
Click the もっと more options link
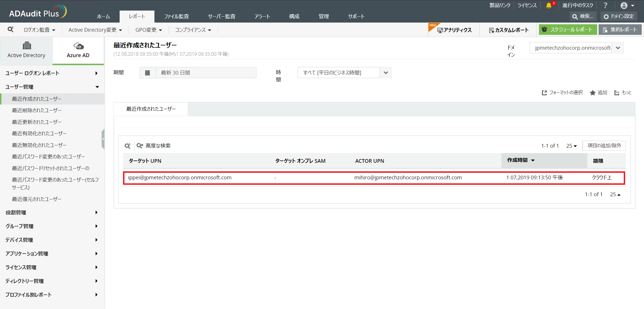coord(623,93)
